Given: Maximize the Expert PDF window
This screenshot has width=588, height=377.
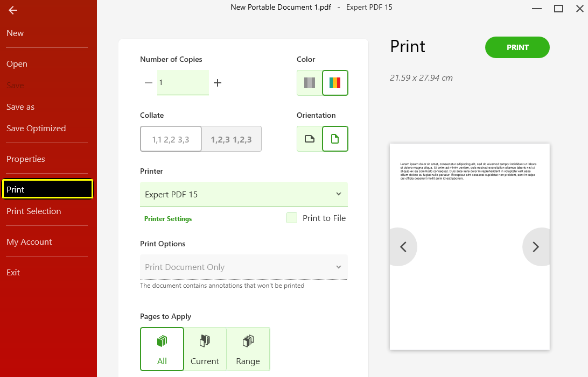Looking at the screenshot, I should [558, 9].
